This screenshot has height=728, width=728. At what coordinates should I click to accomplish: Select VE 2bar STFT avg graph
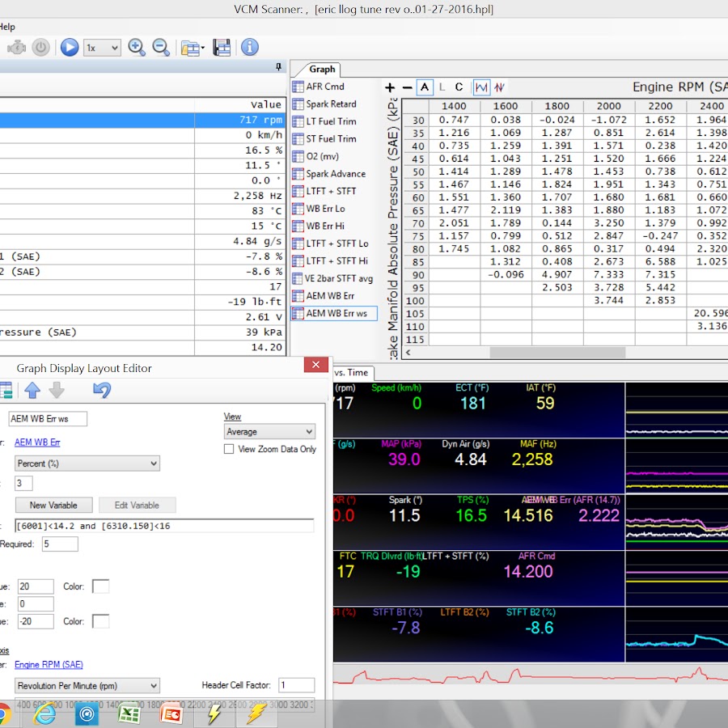[x=339, y=278]
